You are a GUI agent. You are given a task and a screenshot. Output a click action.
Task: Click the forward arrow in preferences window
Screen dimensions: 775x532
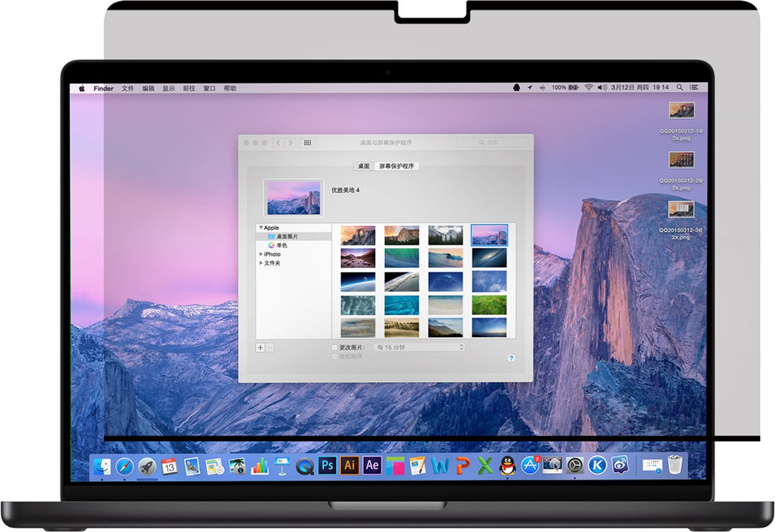[x=291, y=143]
